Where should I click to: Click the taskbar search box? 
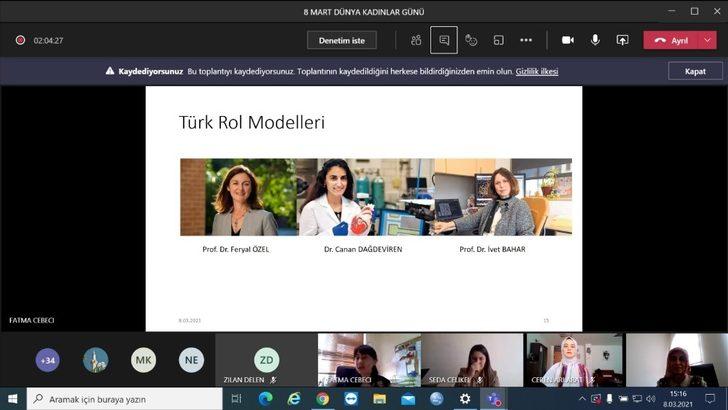click(124, 399)
